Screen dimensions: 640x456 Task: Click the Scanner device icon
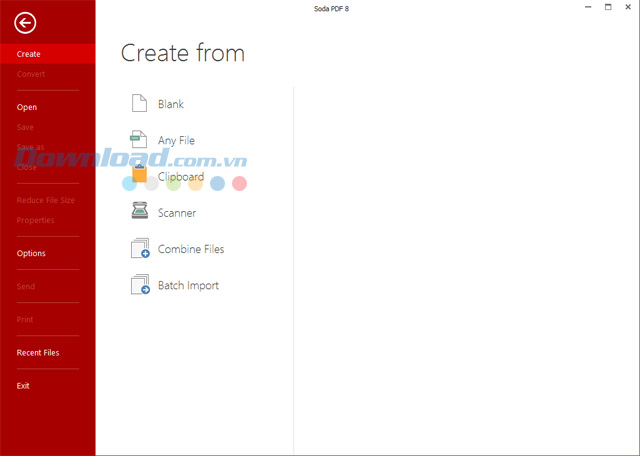tap(140, 211)
